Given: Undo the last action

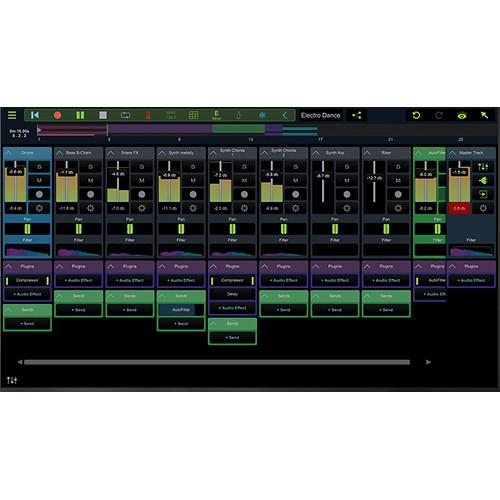Looking at the screenshot, I should click(416, 115).
